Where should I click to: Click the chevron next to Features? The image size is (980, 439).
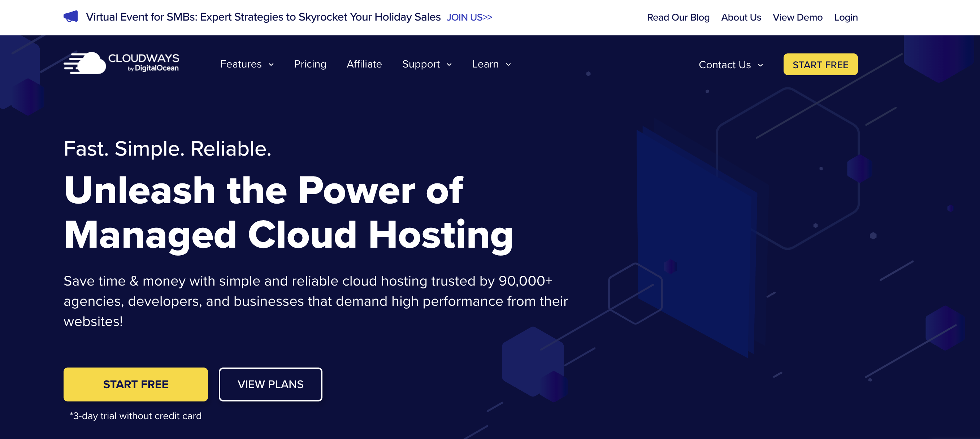tap(271, 65)
